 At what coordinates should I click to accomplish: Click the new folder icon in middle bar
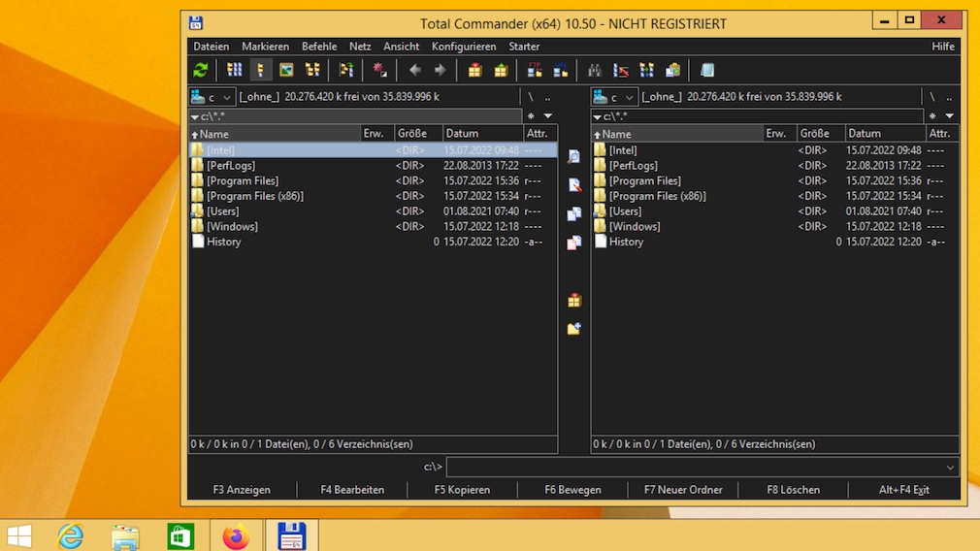click(573, 329)
